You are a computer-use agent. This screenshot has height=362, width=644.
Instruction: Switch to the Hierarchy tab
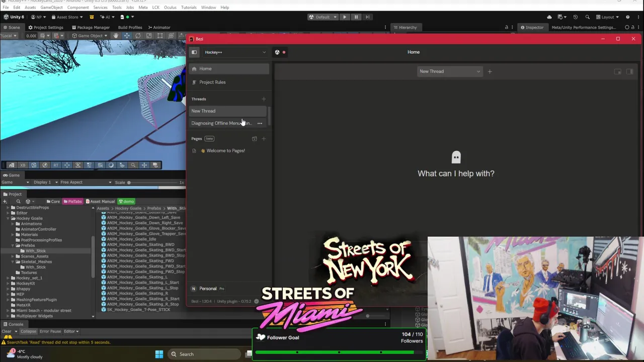pyautogui.click(x=405, y=28)
